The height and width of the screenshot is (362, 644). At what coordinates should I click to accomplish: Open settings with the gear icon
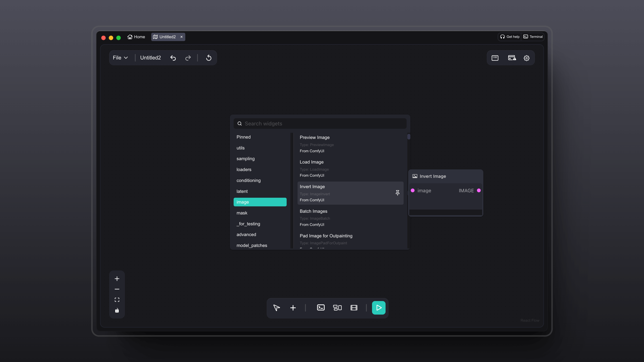[526, 58]
